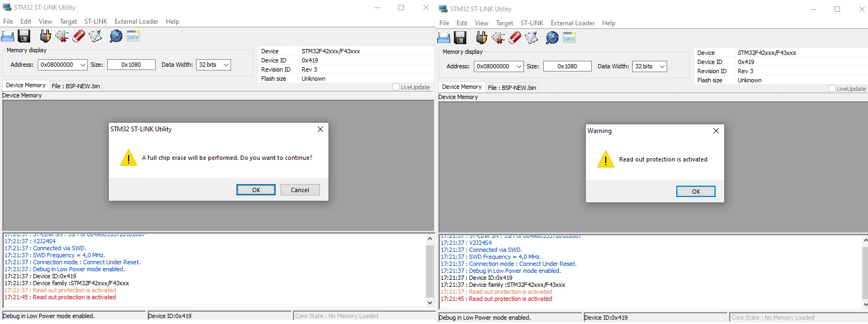The image size is (868, 324).
Task: Select File : BSP-NEW.bin tab, erase-prompt window
Action: (76, 86)
